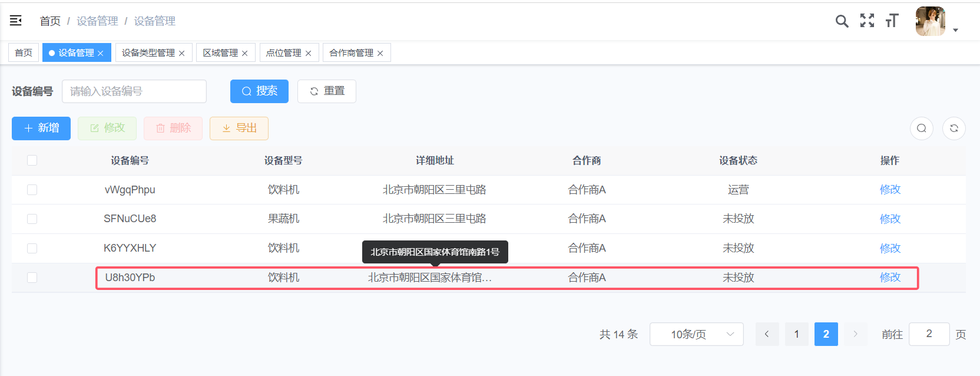Viewport: 980px width, 376px height.
Task: Check the row checkbox for SFNuCUe8
Action: click(x=32, y=219)
